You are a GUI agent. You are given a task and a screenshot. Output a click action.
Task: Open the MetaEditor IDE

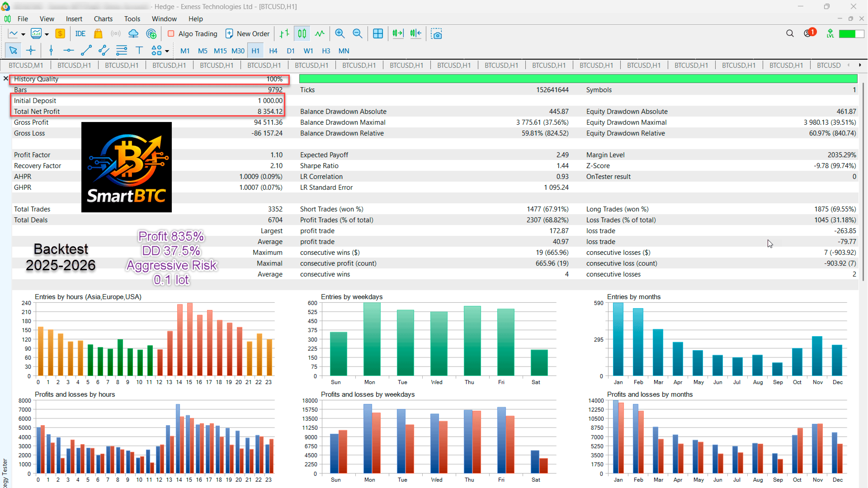coord(80,34)
